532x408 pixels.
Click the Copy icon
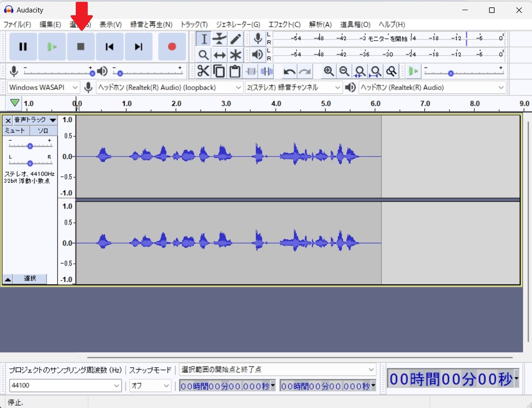tap(219, 71)
